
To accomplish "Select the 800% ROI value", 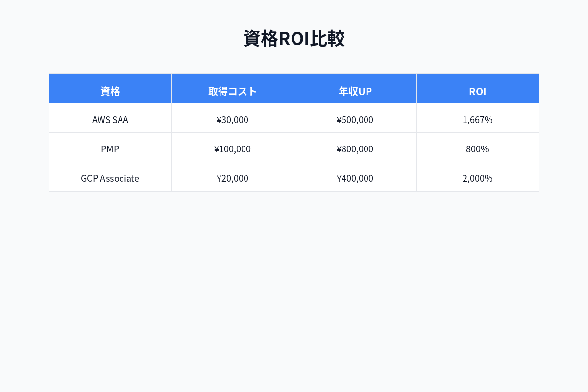I will (478, 148).
